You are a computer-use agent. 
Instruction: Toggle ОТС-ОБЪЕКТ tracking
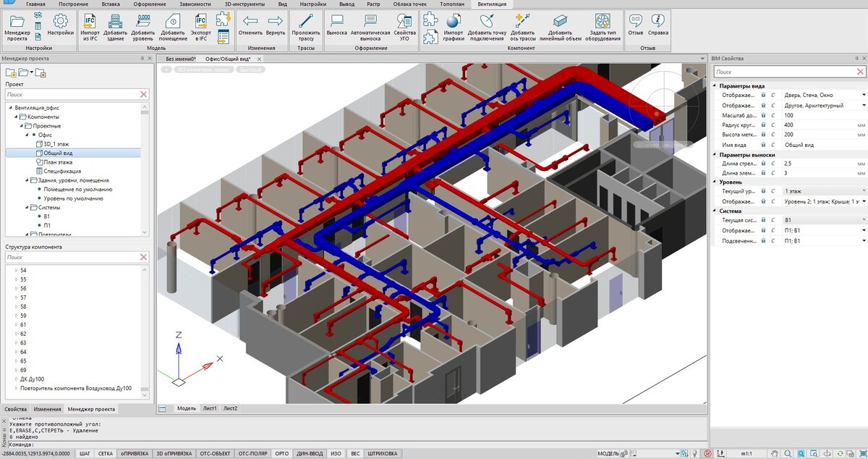pos(215,454)
